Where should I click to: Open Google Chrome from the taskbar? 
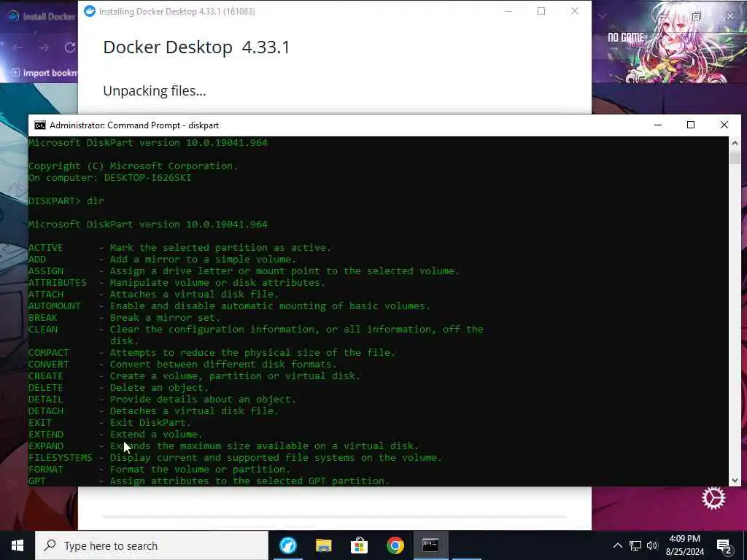(x=395, y=545)
